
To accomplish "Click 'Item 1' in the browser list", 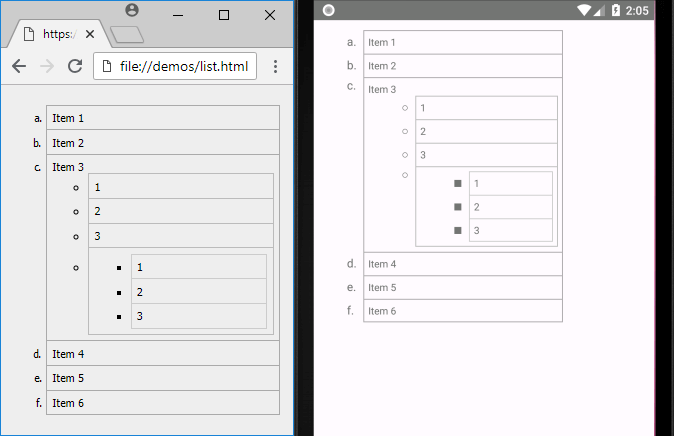I will tap(163, 118).
